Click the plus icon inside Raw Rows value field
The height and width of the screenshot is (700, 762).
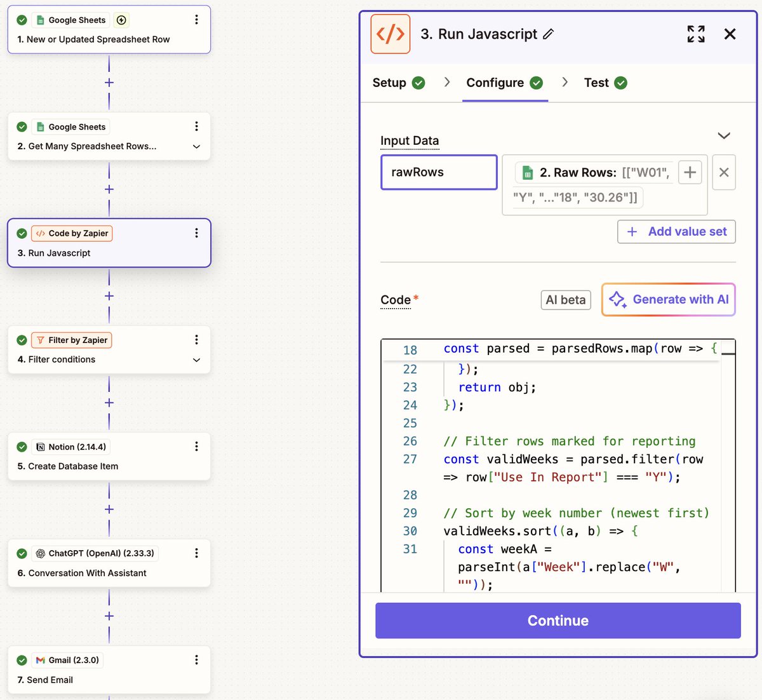coord(690,172)
